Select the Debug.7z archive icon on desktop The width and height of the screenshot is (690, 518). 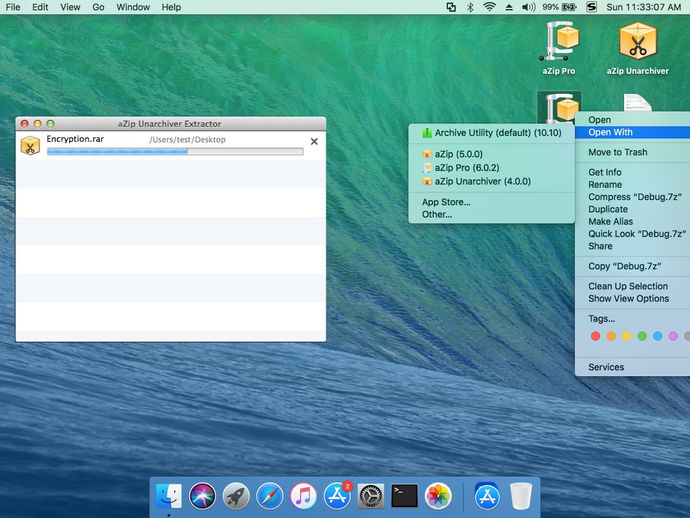click(x=559, y=107)
